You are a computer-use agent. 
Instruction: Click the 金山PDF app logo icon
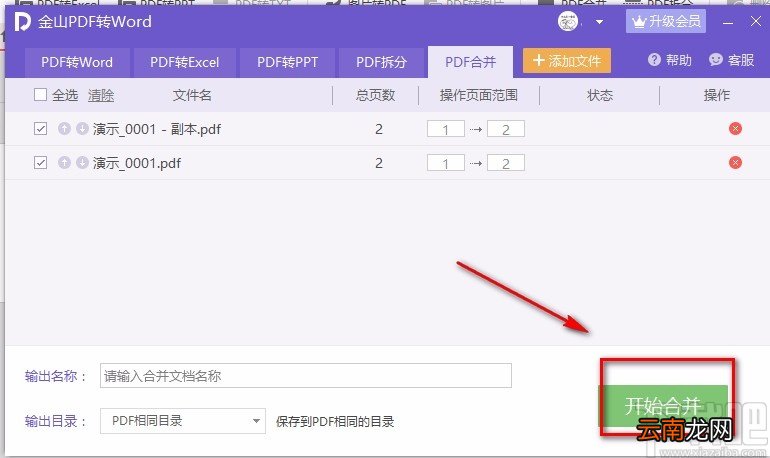[x=22, y=22]
